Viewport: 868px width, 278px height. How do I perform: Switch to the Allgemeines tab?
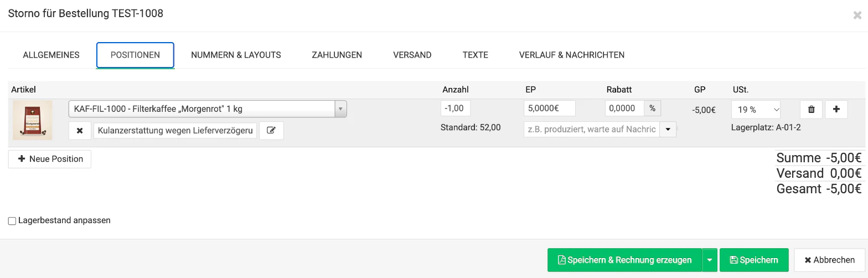[51, 55]
